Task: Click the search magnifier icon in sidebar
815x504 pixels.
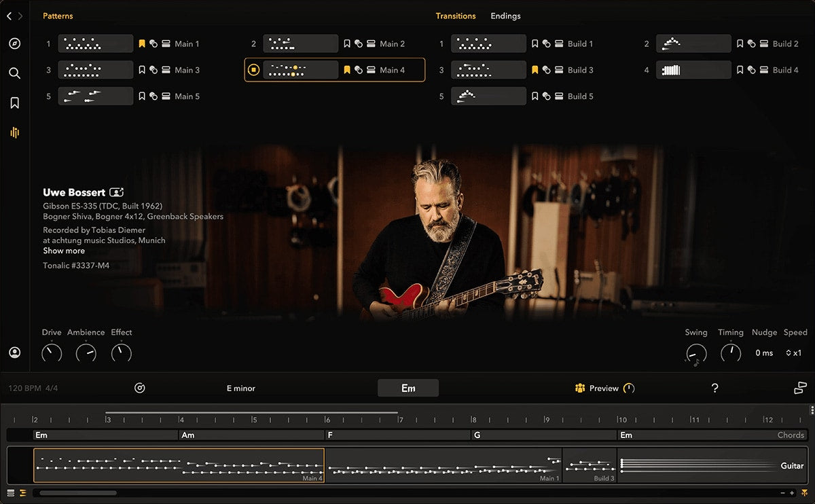Action: point(14,73)
